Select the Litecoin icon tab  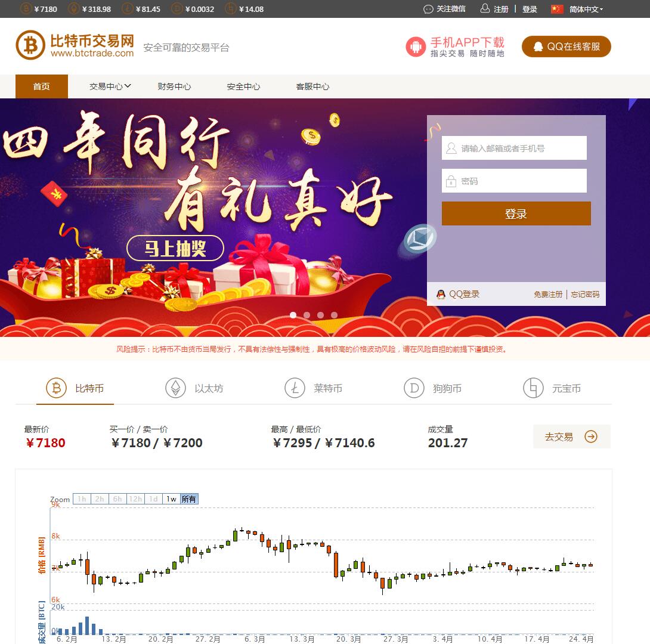click(295, 388)
